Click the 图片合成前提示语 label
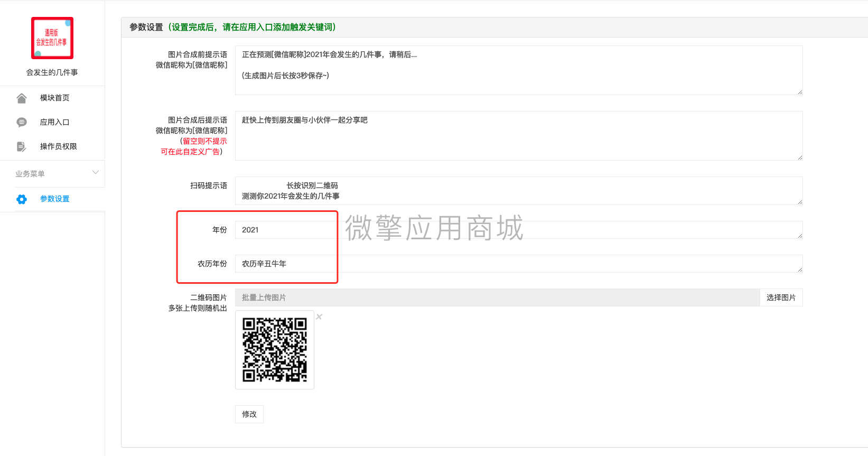The height and width of the screenshot is (456, 868). pos(198,54)
